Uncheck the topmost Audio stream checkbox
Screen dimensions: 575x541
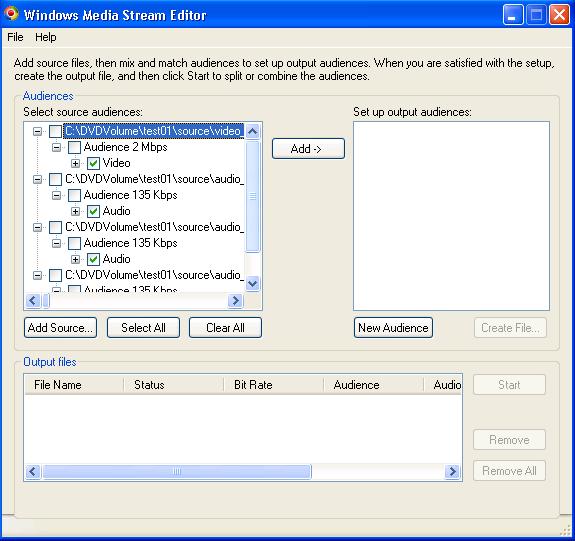(x=94, y=211)
